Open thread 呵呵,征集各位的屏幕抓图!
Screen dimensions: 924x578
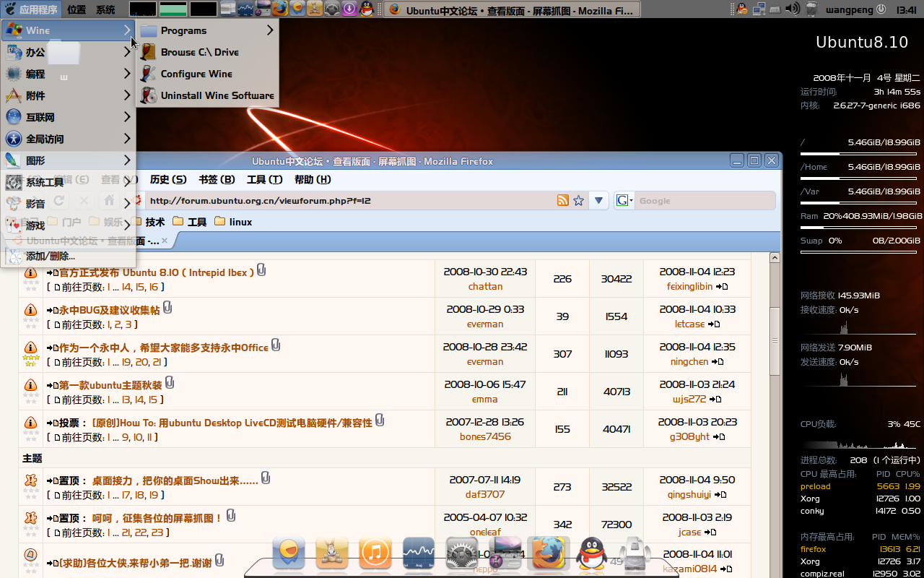click(x=157, y=518)
